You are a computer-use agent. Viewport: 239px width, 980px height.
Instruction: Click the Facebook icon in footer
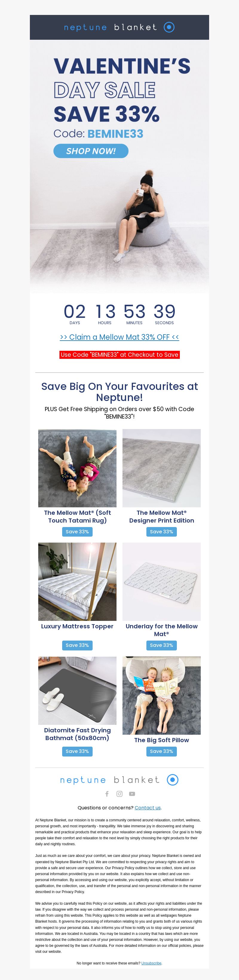click(107, 794)
